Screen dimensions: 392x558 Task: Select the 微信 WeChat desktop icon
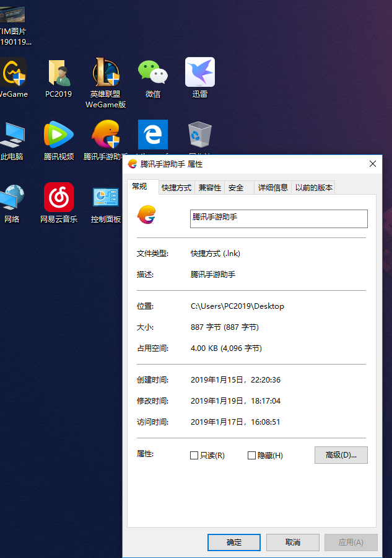(153, 73)
